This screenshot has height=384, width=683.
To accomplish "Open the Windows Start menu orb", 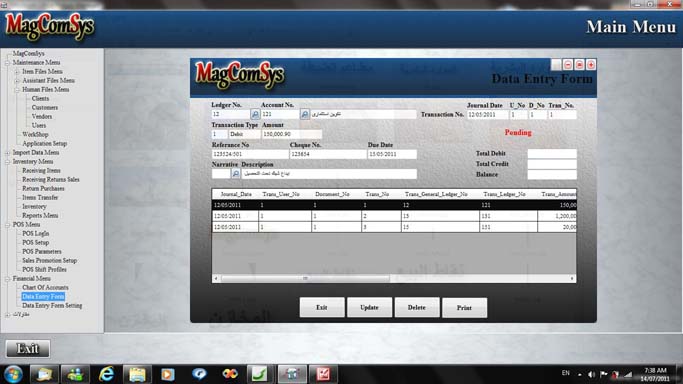I will pyautogui.click(x=13, y=374).
